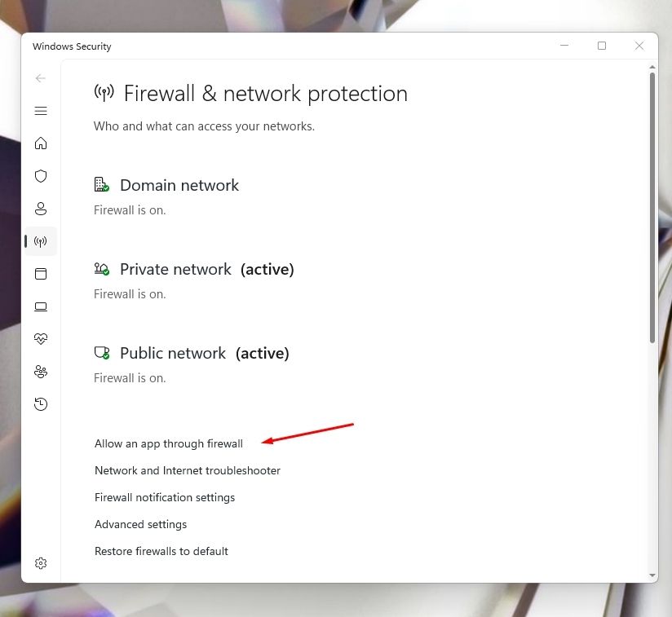Open Account protection via person icon
Viewport: 672px width, 617px height.
coord(41,208)
